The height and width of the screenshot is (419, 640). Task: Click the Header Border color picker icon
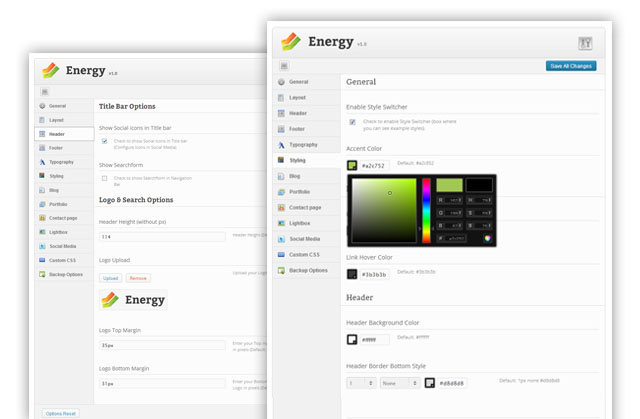click(429, 382)
